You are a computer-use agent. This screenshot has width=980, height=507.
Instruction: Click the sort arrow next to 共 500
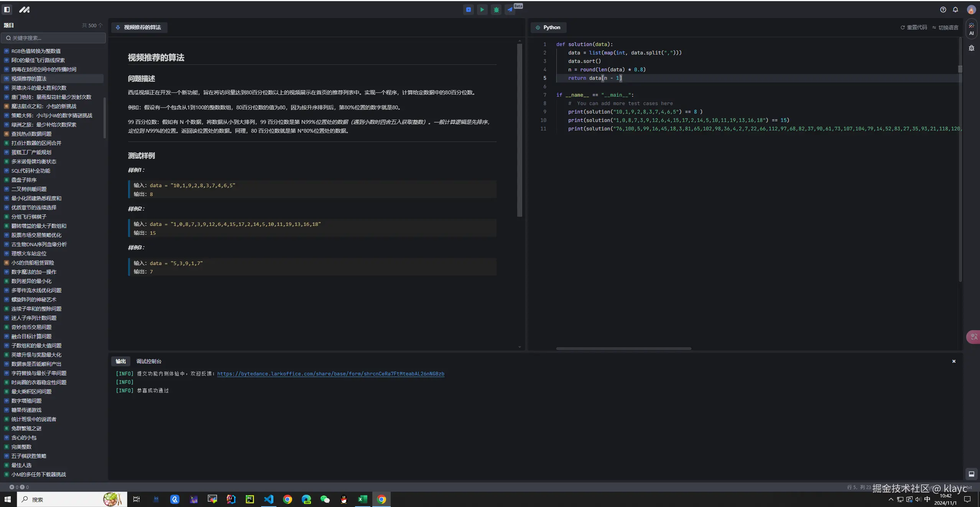click(x=100, y=25)
